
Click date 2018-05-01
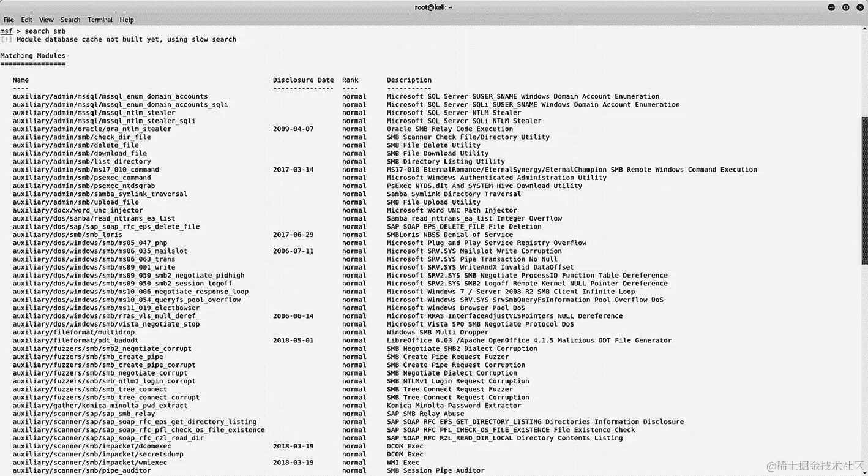(293, 341)
